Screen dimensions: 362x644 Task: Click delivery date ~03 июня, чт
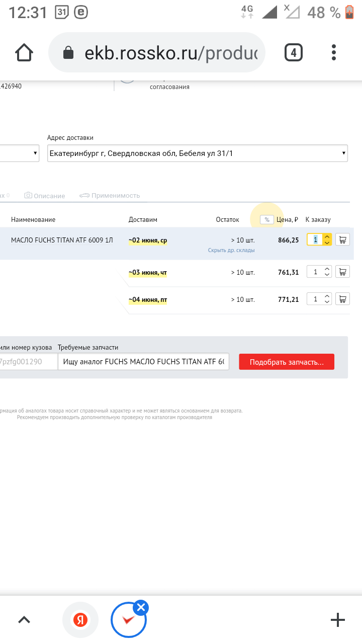click(x=148, y=273)
